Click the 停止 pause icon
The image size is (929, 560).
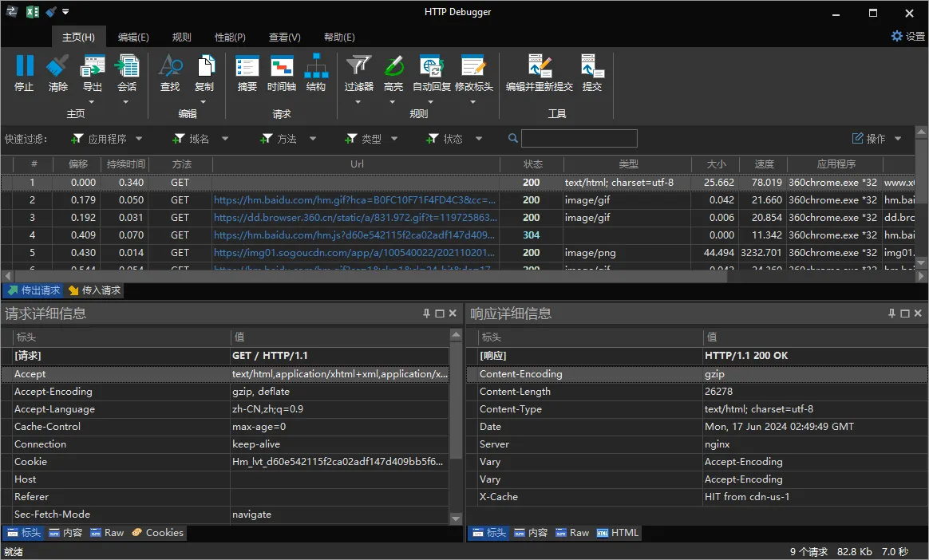[x=24, y=65]
